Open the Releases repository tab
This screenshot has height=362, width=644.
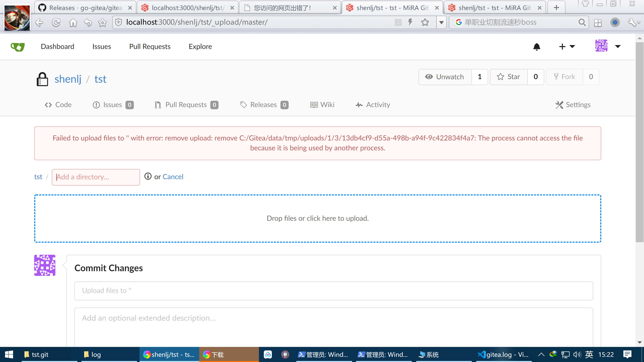click(263, 105)
